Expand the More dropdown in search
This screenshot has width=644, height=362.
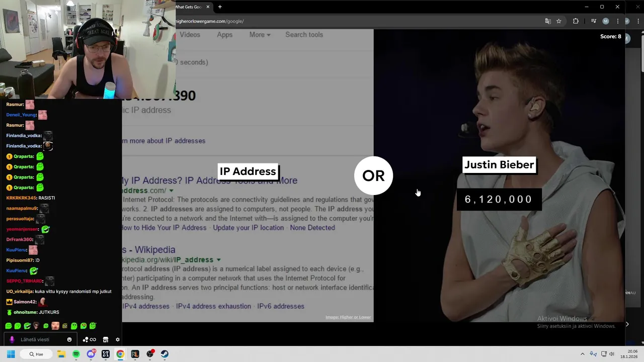pos(260,35)
